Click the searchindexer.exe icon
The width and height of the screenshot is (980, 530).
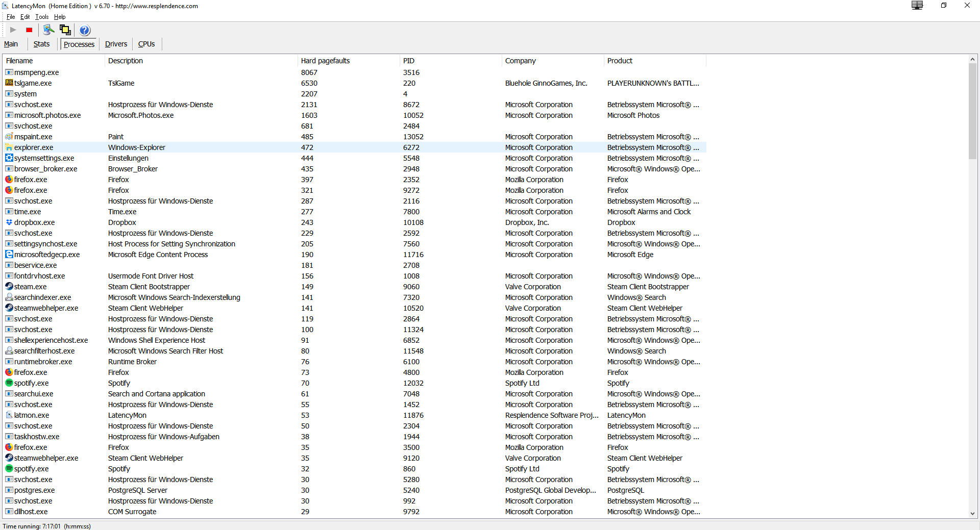pyautogui.click(x=9, y=297)
